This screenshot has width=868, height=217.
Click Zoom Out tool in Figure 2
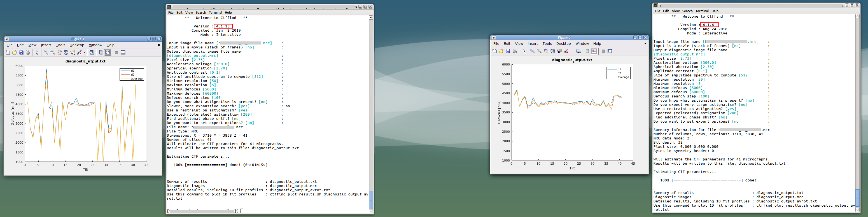tap(539, 51)
